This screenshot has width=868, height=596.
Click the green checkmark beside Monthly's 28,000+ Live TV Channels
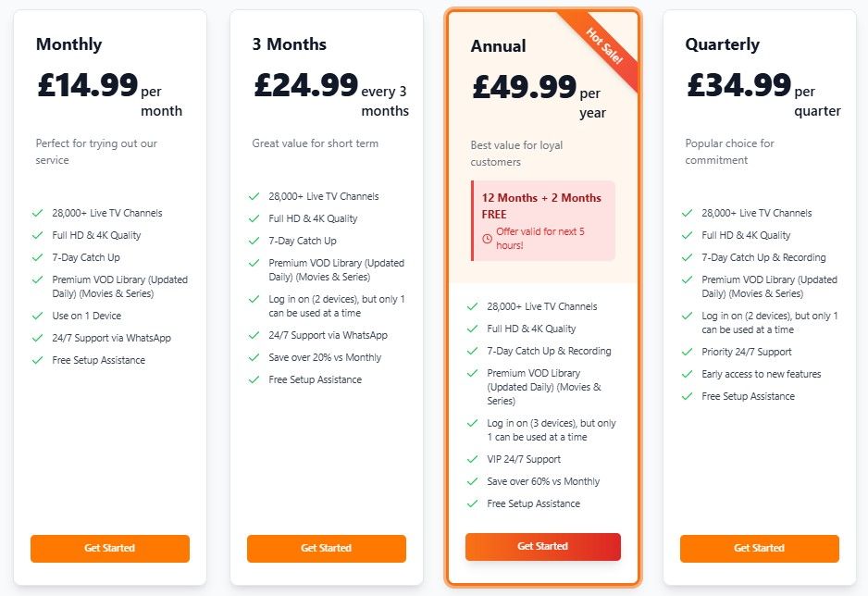click(x=37, y=213)
